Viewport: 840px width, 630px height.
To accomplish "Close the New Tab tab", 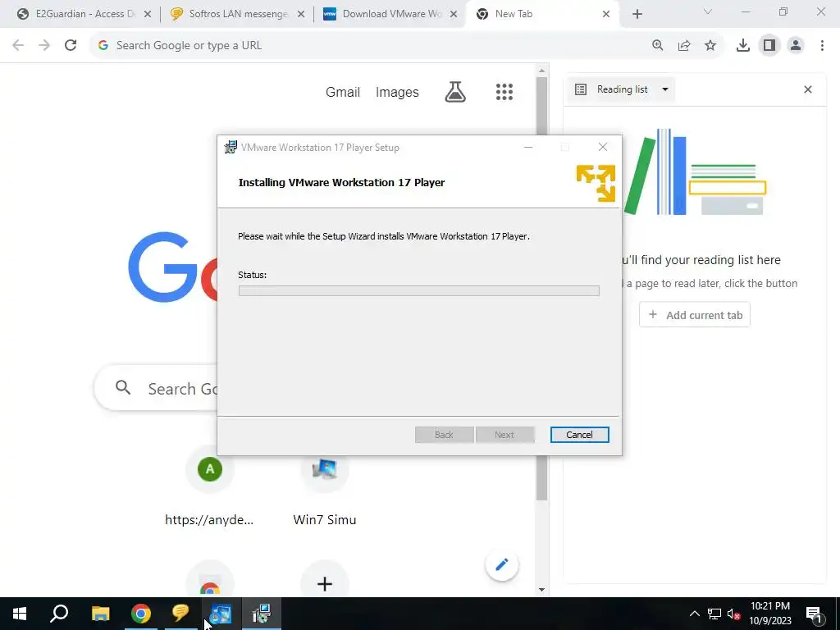I will click(606, 14).
